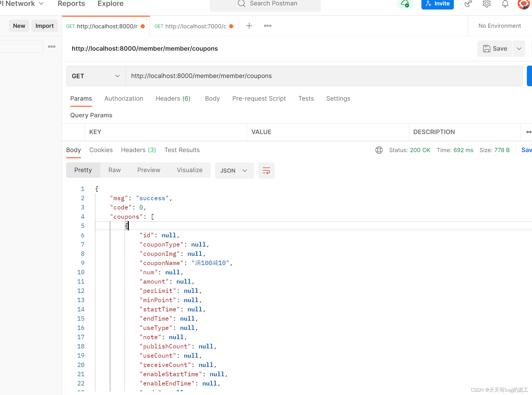Open sidebar three-dots options menu
532x395 pixels.
point(52,47)
